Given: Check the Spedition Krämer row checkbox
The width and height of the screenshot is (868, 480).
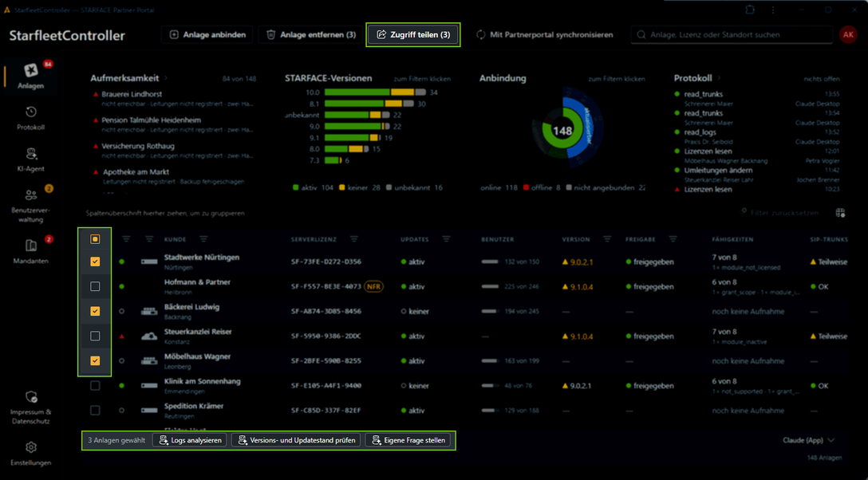Looking at the screenshot, I should point(95,411).
